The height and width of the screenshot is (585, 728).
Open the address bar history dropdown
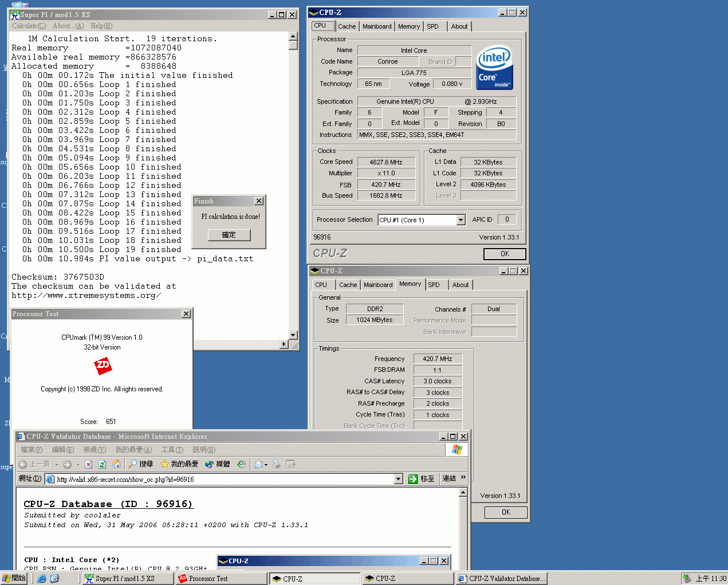click(399, 478)
